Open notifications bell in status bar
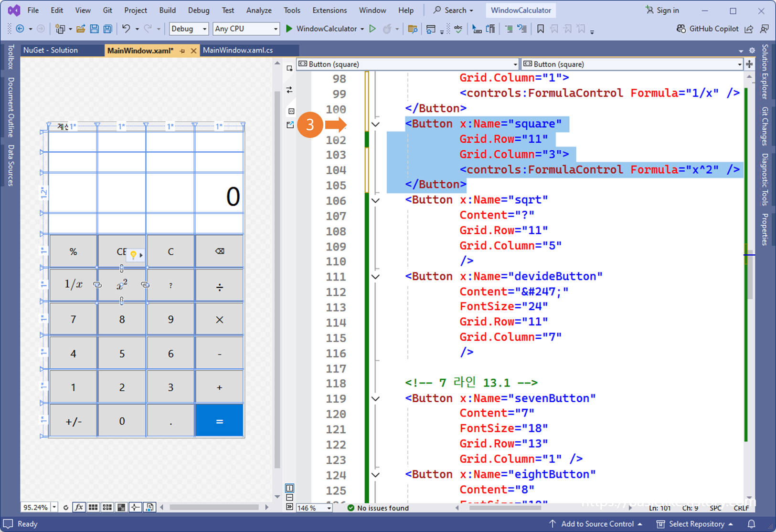This screenshot has height=532, width=776. click(751, 524)
